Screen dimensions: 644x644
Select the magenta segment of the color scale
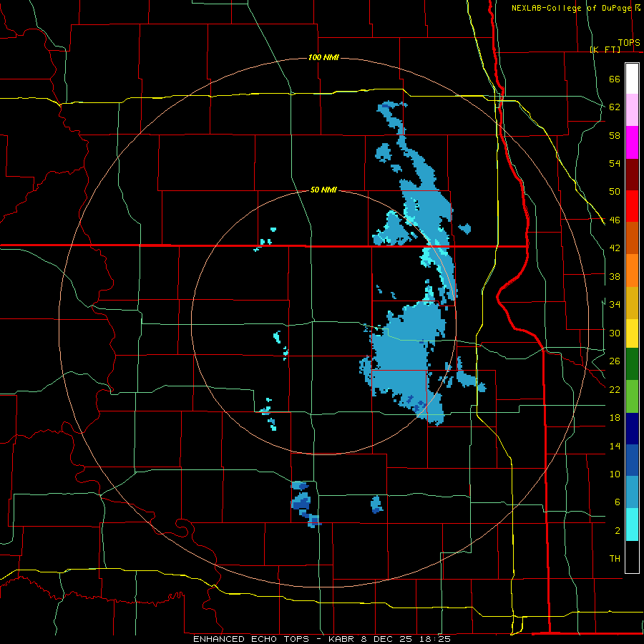click(632, 142)
